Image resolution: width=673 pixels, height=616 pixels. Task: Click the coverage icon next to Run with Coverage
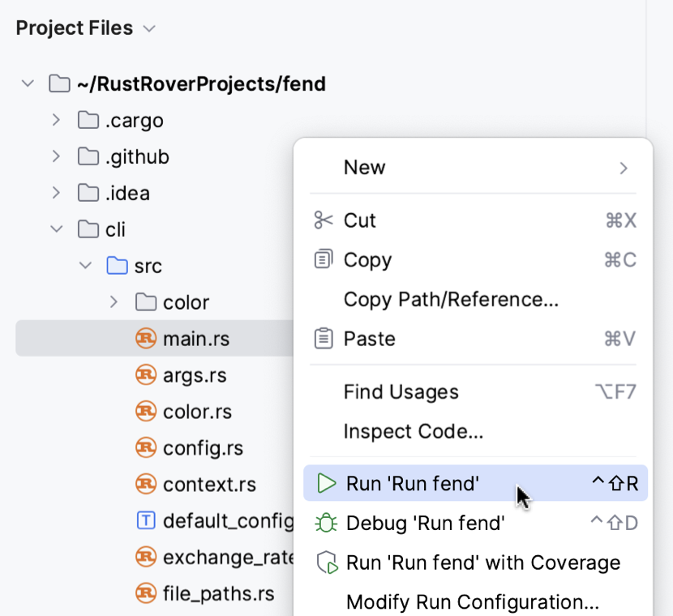[326, 562]
